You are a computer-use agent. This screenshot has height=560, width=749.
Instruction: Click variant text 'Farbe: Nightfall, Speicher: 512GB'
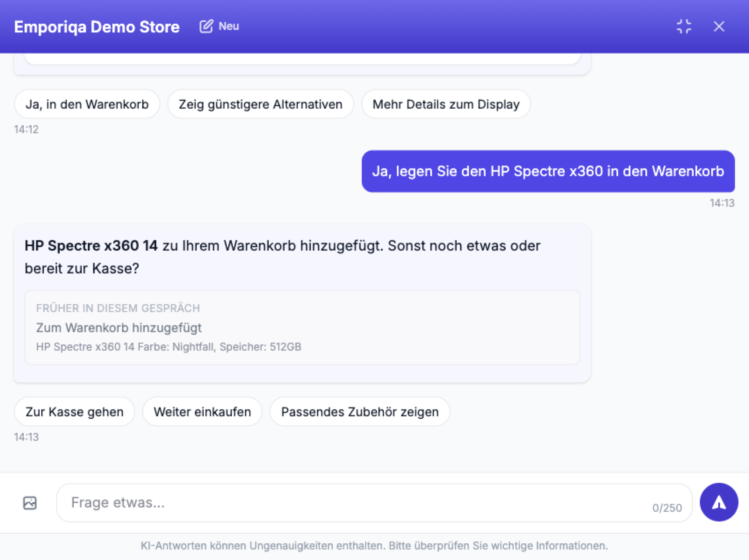pyautogui.click(x=220, y=347)
